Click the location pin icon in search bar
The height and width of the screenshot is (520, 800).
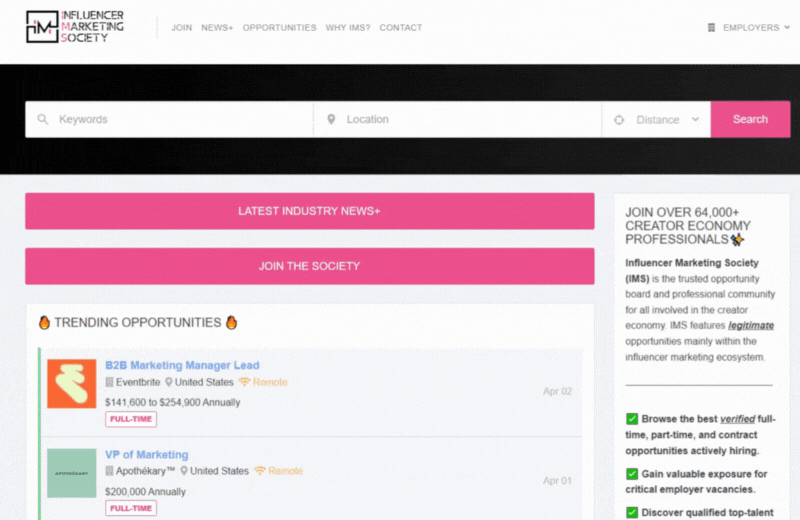click(331, 120)
